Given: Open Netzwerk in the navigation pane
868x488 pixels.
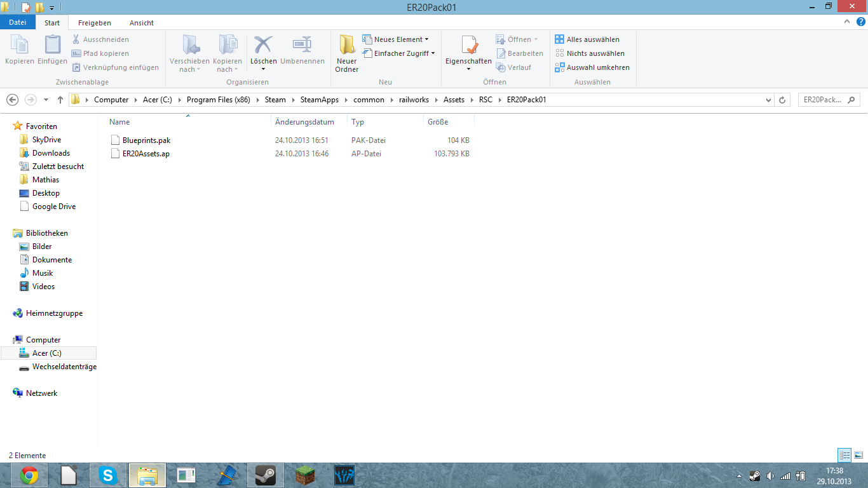Looking at the screenshot, I should click(41, 393).
